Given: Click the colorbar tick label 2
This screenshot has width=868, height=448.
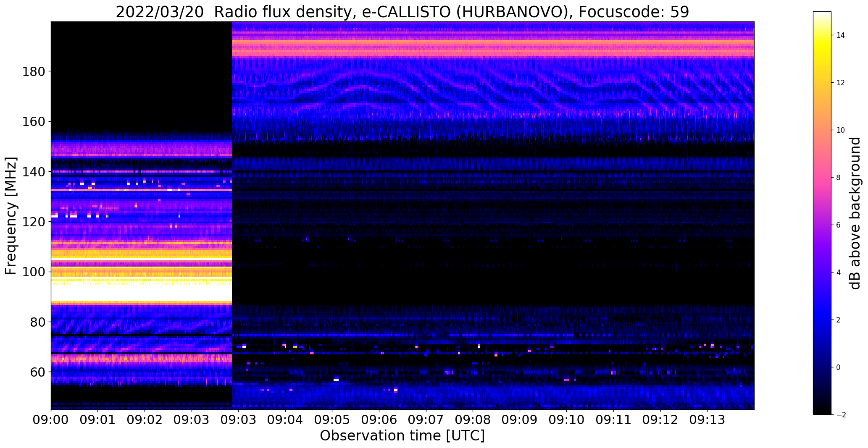Looking at the screenshot, I should point(839,320).
